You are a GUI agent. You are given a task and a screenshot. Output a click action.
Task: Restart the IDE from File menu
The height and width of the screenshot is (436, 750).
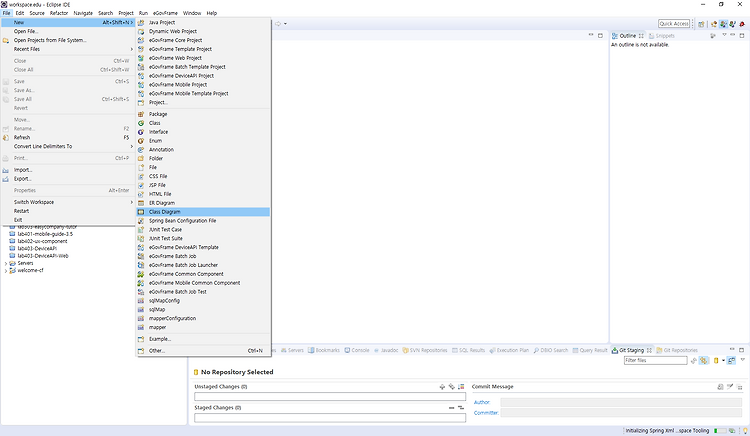point(68,211)
